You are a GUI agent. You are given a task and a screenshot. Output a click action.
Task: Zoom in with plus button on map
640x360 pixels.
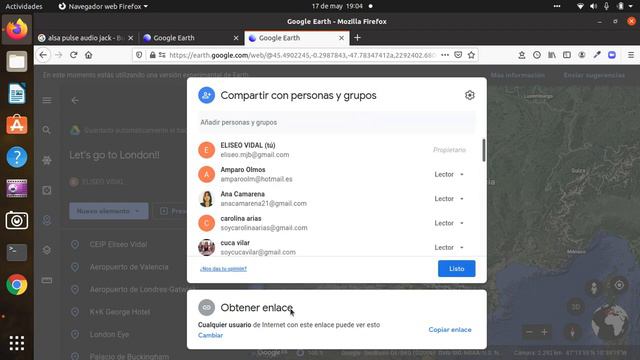pos(544,332)
